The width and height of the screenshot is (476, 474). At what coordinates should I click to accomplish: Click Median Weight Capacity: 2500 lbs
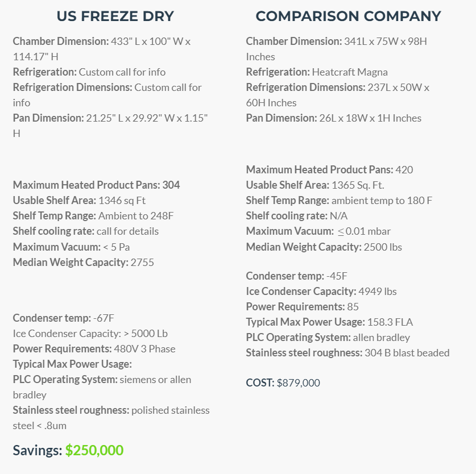tap(324, 247)
